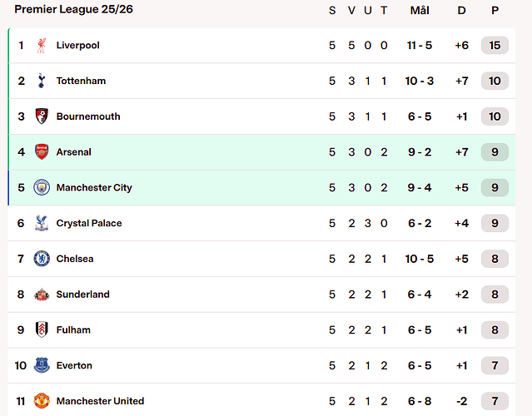Click the Premier League 25/26 title
The width and height of the screenshot is (532, 416).
click(x=73, y=9)
